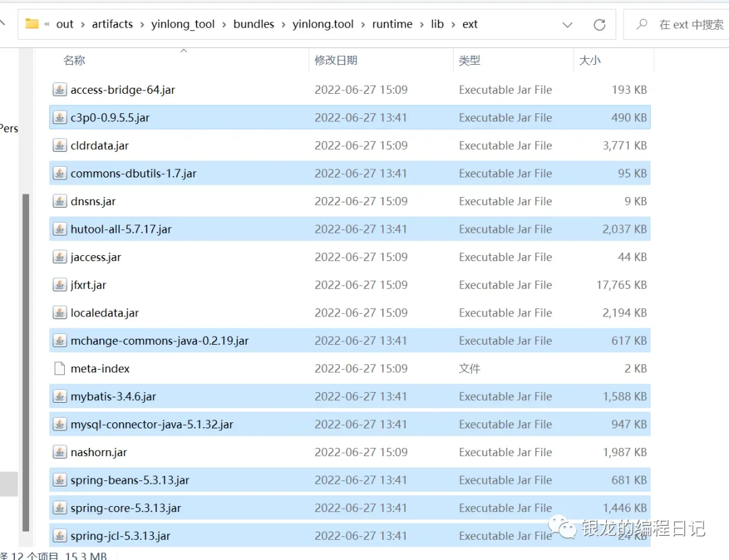
Task: Click the folder icon in address bar
Action: pos(32,24)
